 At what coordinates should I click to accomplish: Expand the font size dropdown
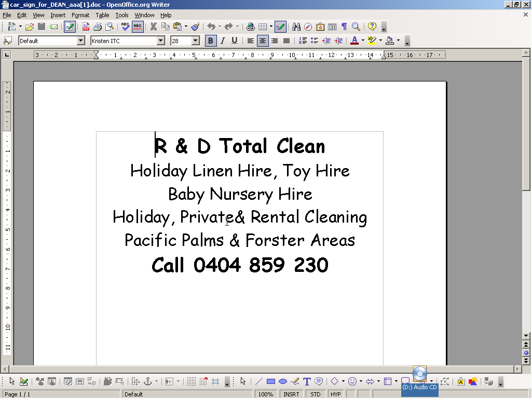[196, 40]
